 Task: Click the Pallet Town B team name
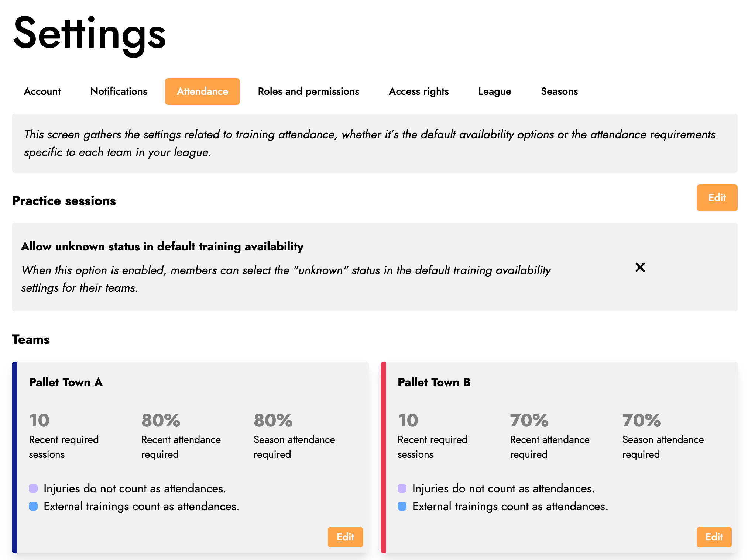434,382
